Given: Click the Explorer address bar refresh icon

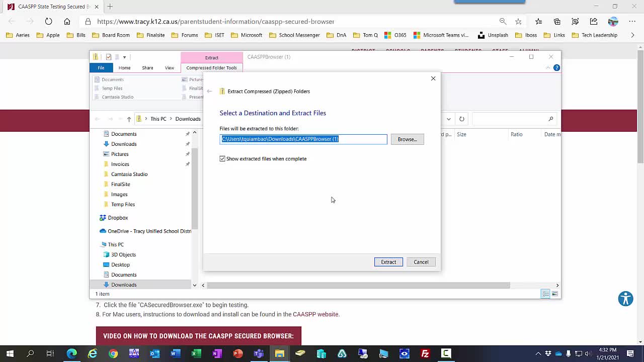Looking at the screenshot, I should tap(461, 119).
